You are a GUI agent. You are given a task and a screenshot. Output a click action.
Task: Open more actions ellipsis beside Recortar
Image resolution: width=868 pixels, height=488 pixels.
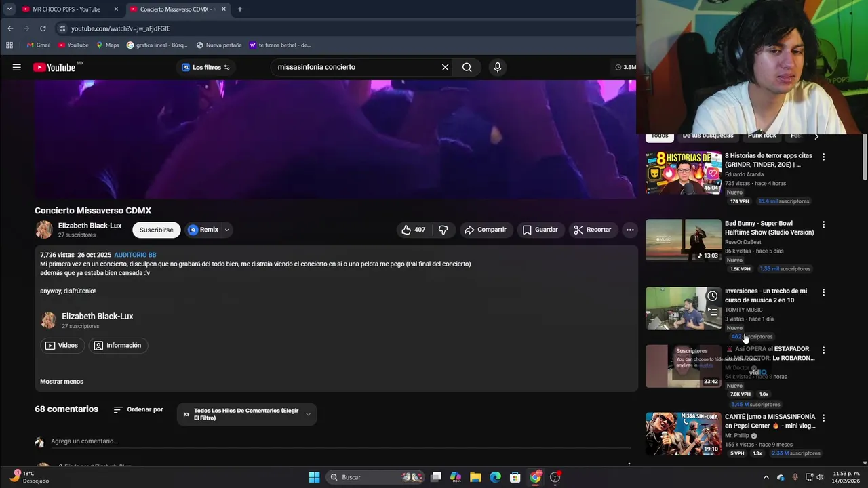(630, 230)
